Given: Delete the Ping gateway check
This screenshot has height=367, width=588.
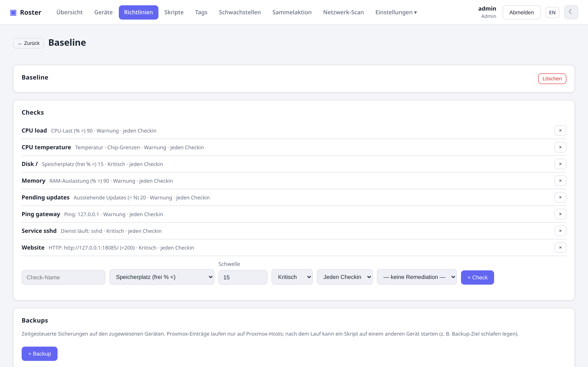Looking at the screenshot, I should pyautogui.click(x=560, y=214).
